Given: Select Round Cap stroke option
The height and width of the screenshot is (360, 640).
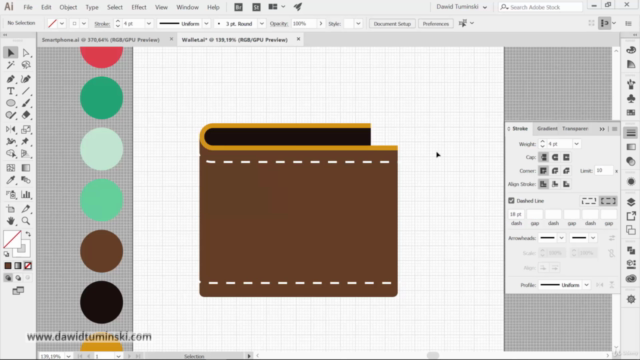Looking at the screenshot, I should click(x=555, y=157).
